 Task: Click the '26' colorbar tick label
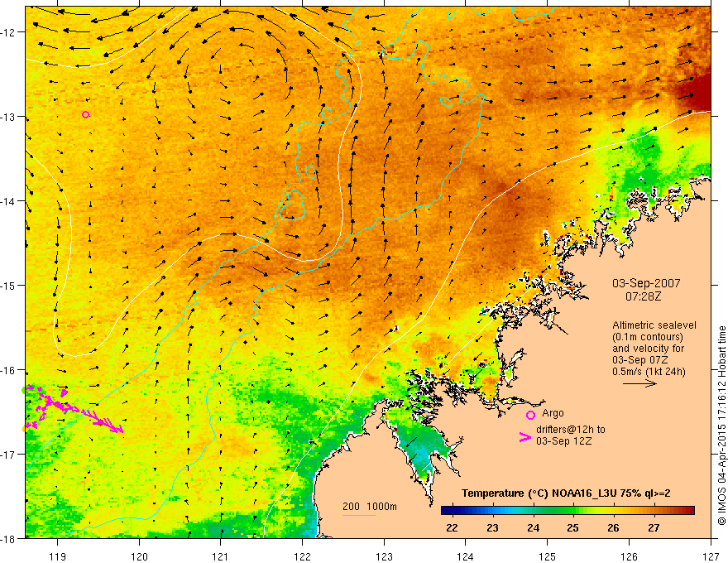tap(613, 527)
